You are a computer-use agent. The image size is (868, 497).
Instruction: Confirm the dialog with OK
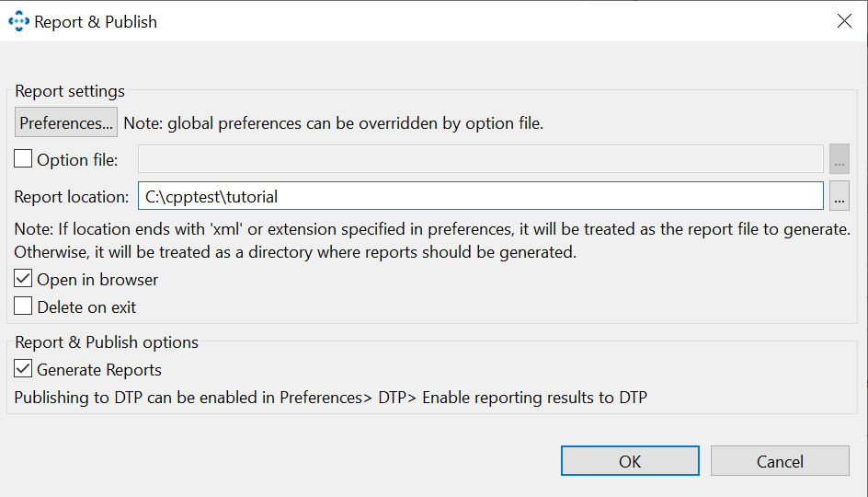(630, 461)
